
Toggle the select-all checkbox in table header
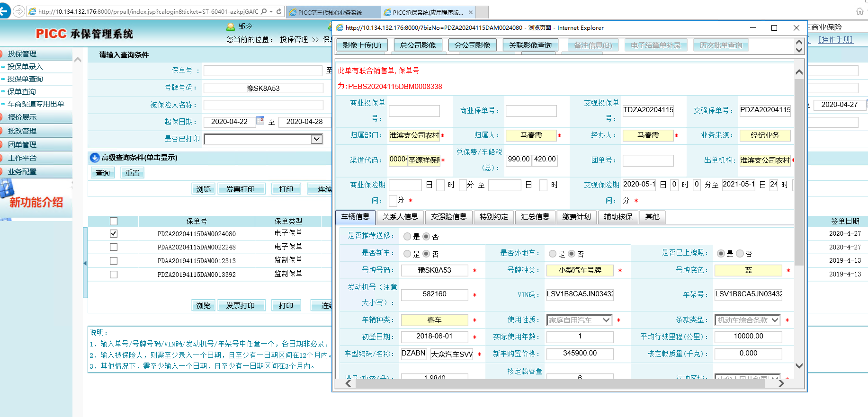pos(114,221)
